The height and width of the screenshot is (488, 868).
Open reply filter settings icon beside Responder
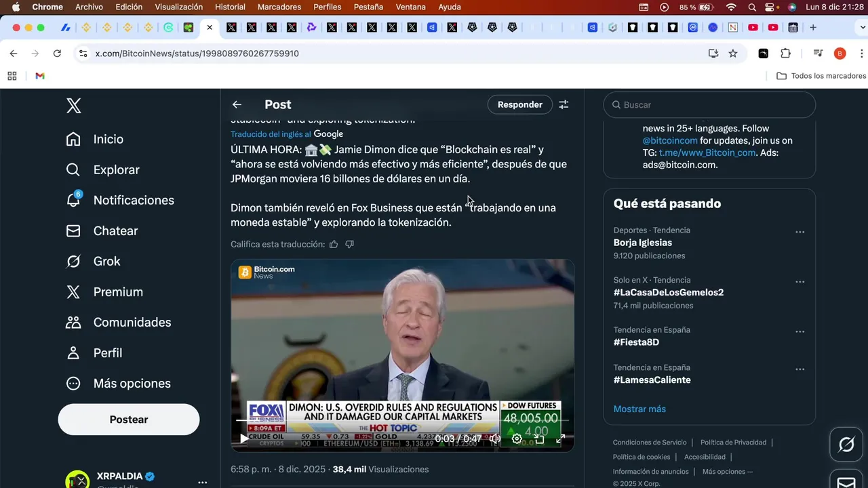click(x=564, y=104)
